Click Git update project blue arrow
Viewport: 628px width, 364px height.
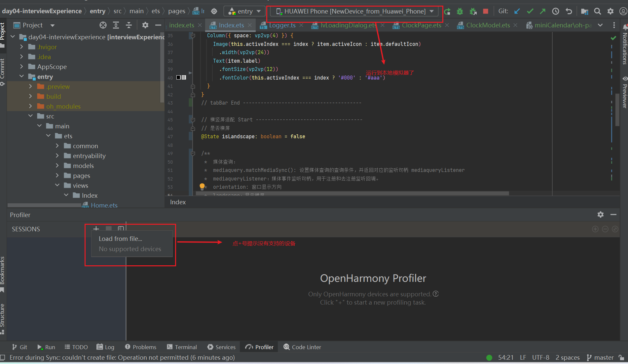(x=517, y=11)
